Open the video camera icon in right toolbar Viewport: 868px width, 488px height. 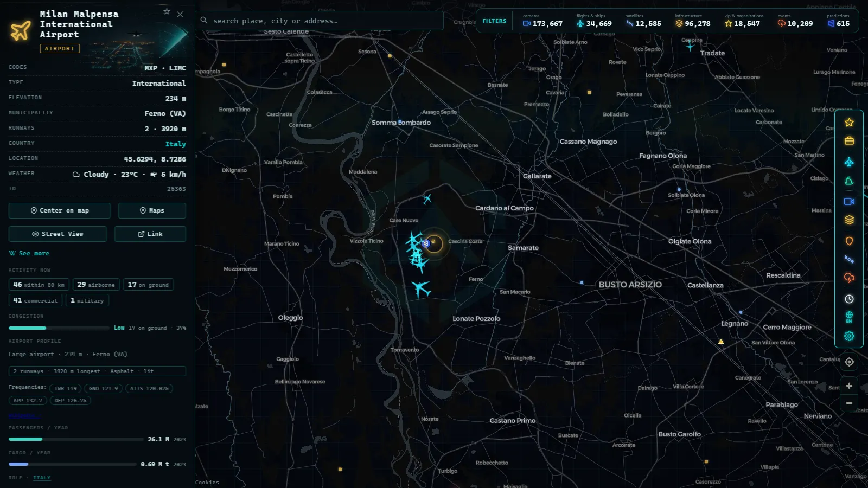[849, 201]
